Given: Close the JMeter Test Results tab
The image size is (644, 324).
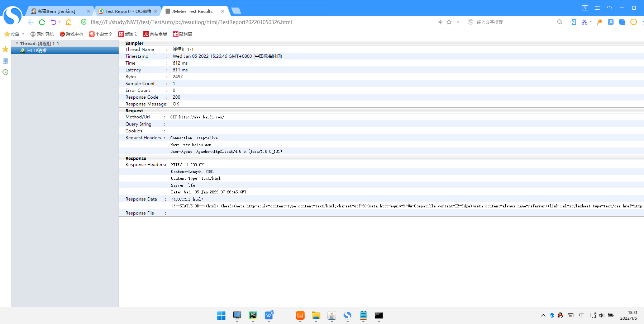Looking at the screenshot, I should 223,11.
